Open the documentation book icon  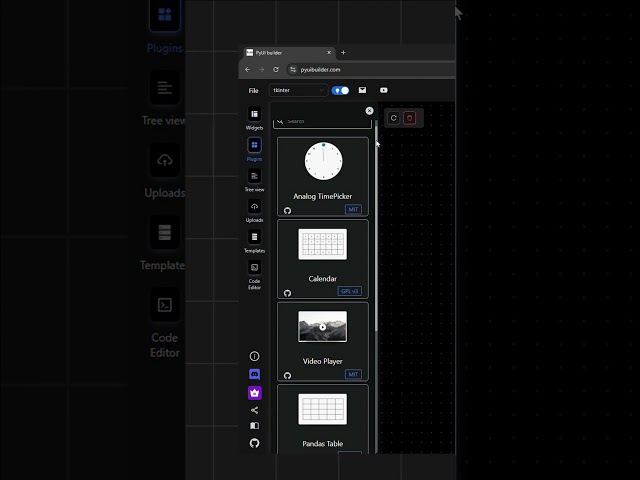click(254, 426)
